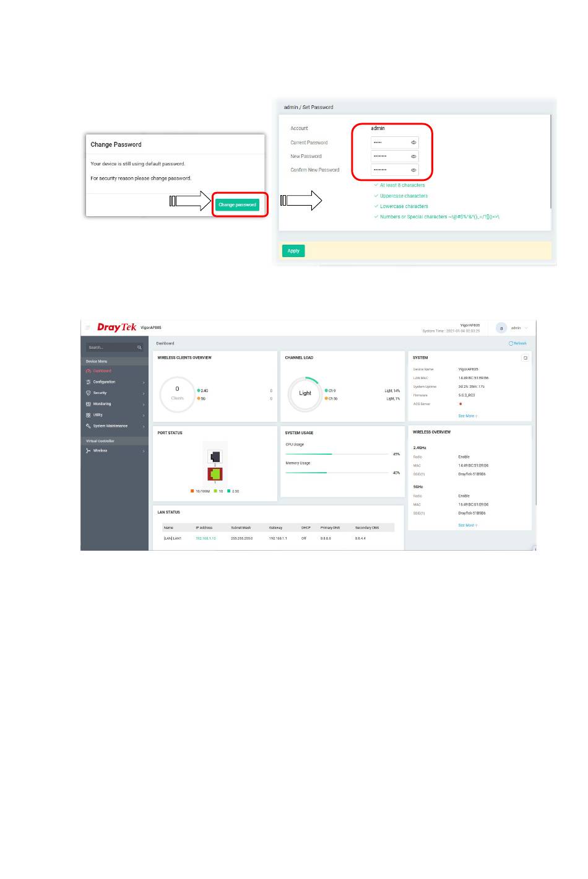This screenshot has width=588, height=879.
Task: Click the green active port icon
Action: pyautogui.click(x=215, y=474)
